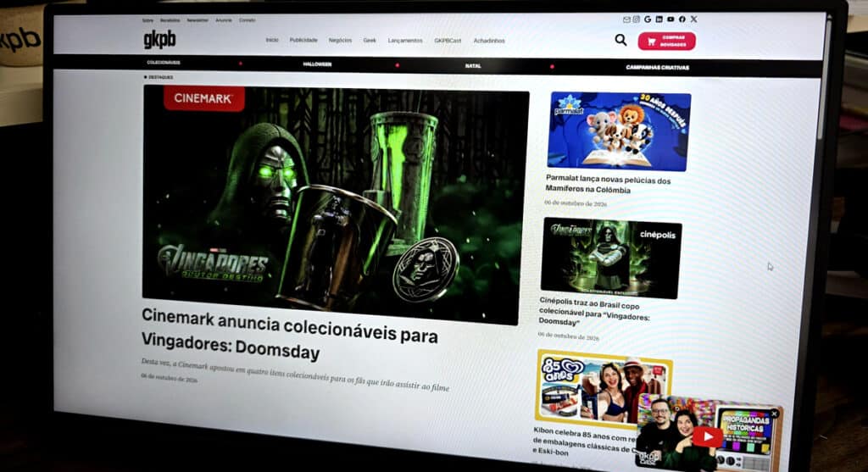868x472 pixels.
Task: Open the Geek menu item
Action: point(370,41)
